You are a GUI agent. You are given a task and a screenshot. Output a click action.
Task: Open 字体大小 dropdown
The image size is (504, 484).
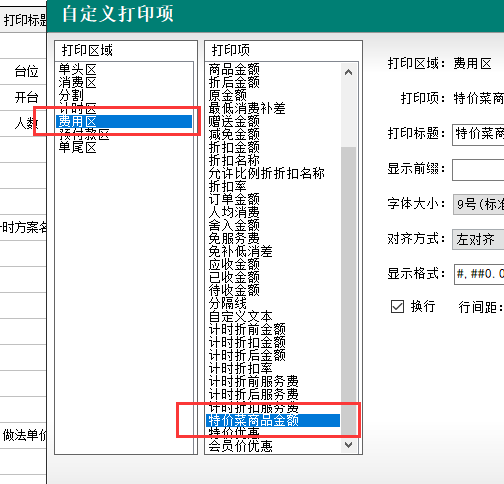478,204
